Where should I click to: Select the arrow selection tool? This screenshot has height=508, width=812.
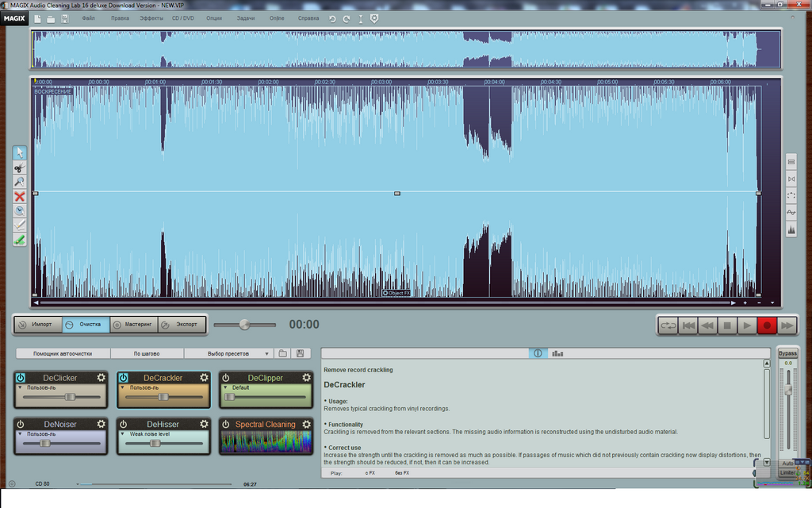coord(20,152)
